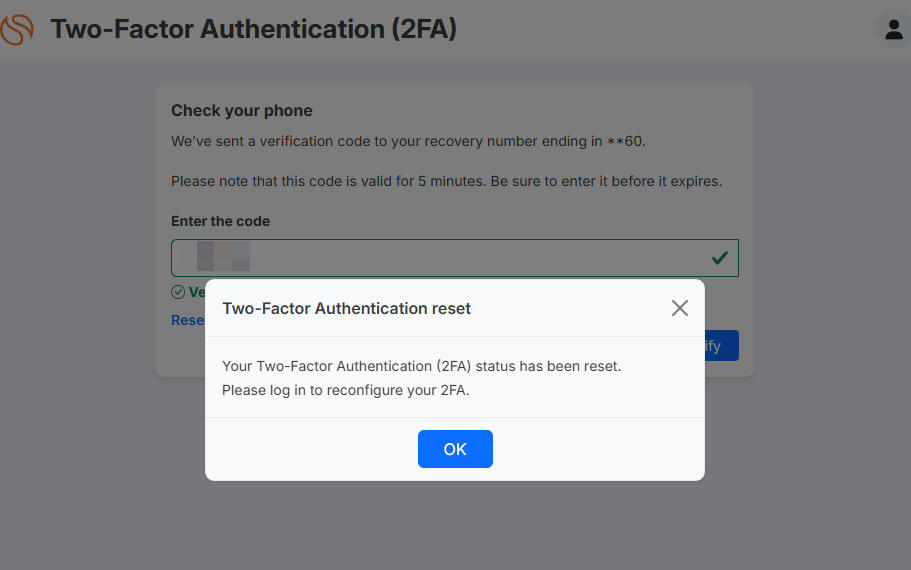Screen dimensions: 911x570
Task: Click the circled check icon below code field
Action: point(178,292)
